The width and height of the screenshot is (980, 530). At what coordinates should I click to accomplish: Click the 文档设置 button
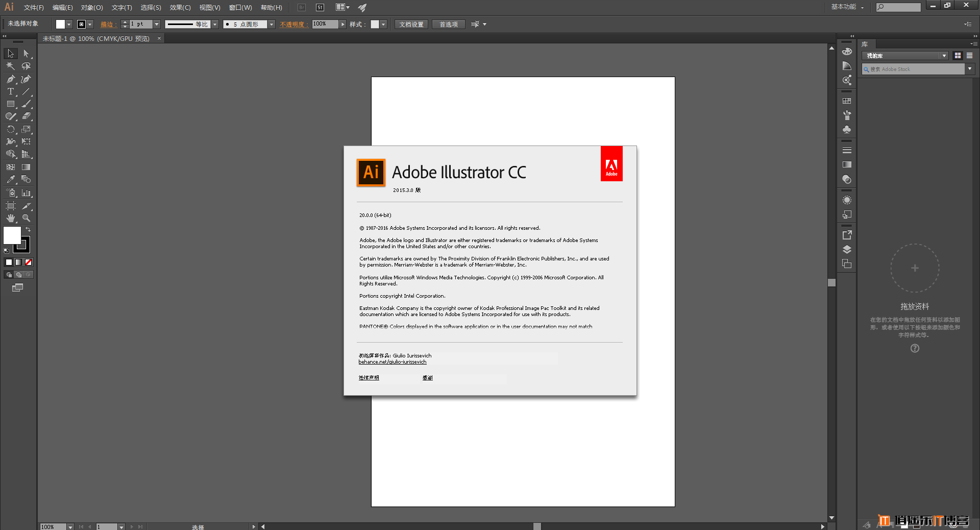coord(411,25)
